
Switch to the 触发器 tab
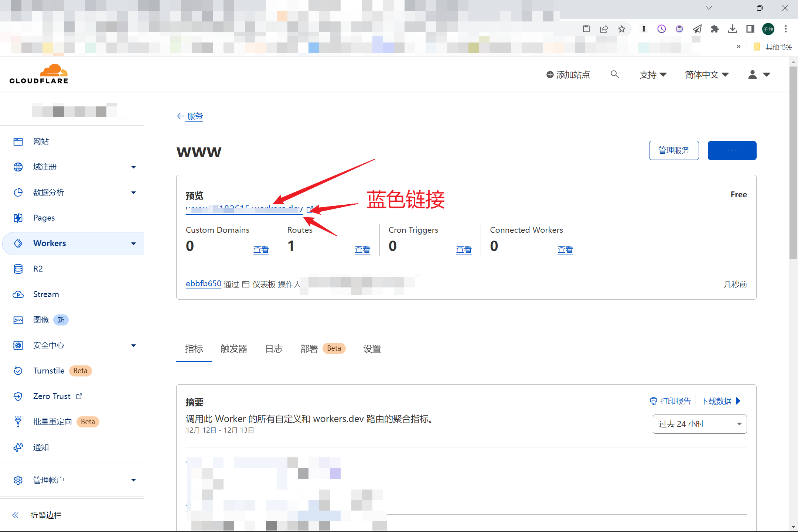pos(234,349)
